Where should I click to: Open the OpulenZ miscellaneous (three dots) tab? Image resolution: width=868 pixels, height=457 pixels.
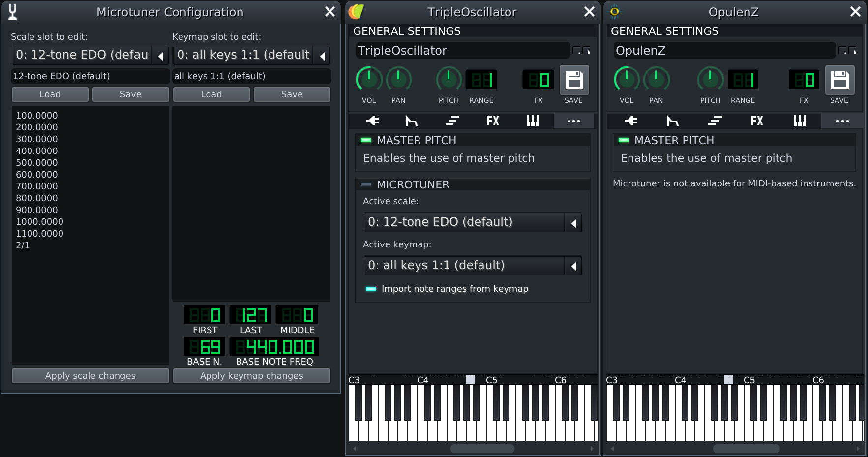pyautogui.click(x=842, y=121)
